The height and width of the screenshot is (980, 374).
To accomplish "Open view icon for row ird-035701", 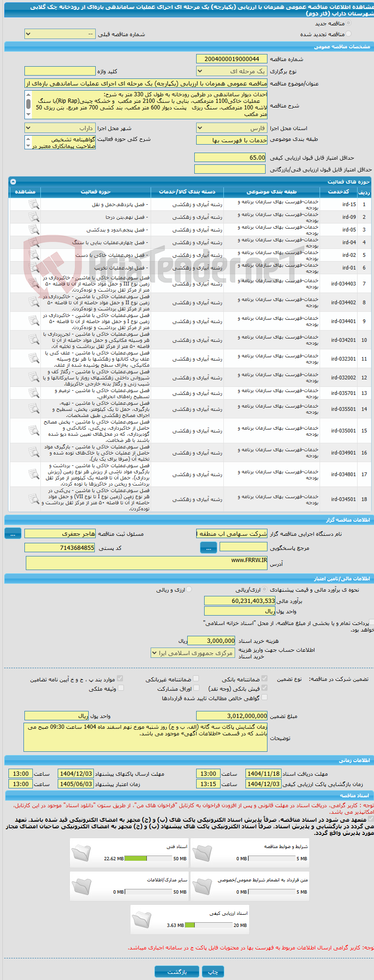I will click(33, 393).
